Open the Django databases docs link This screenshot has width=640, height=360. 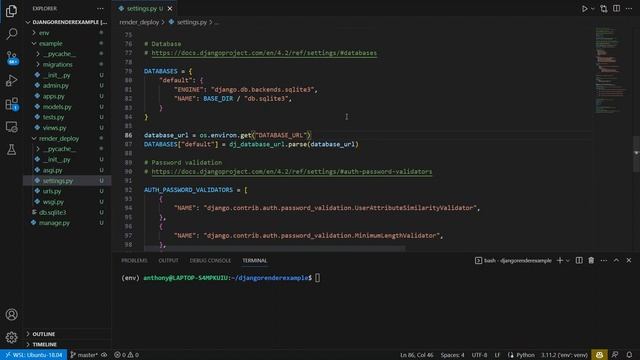pos(264,53)
